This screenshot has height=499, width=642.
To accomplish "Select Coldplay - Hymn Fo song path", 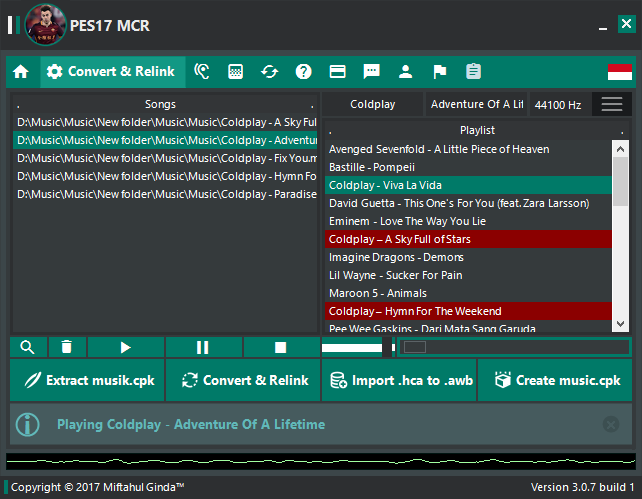I will pos(165,176).
